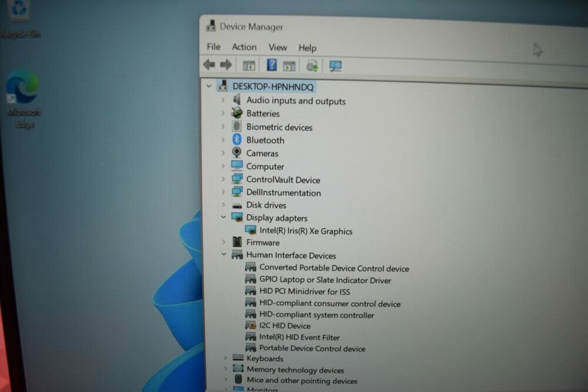Expand the Keyboards category

(225, 358)
